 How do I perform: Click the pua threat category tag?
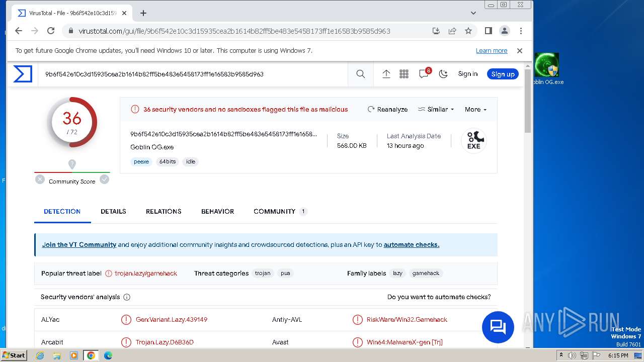point(285,273)
